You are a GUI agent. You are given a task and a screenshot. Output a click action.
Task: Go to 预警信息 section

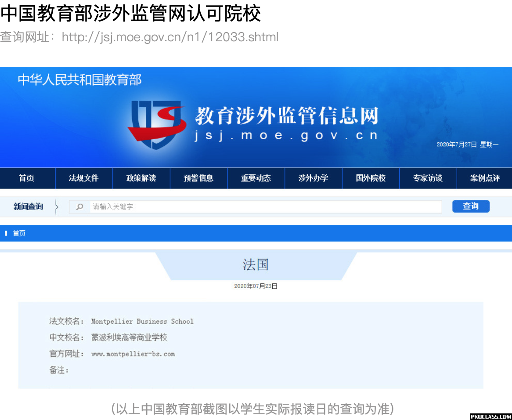[198, 178]
